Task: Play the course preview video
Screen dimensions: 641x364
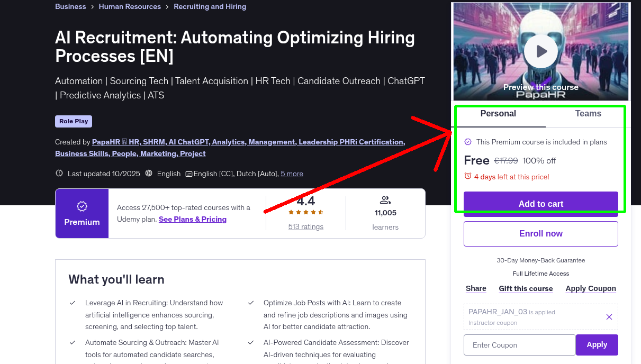Action: [x=540, y=51]
